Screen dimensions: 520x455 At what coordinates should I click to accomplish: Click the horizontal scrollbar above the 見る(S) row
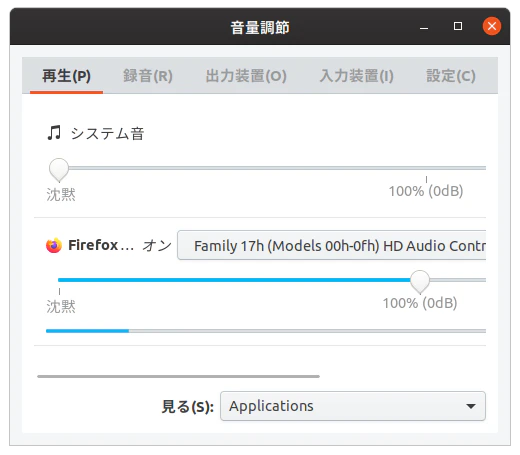pos(178,376)
